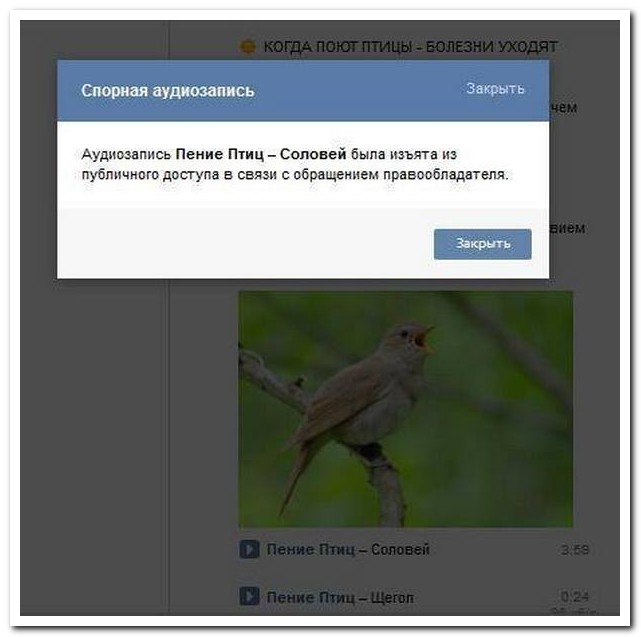Select the Пение Птиц – Соловей track title

[x=348, y=549]
